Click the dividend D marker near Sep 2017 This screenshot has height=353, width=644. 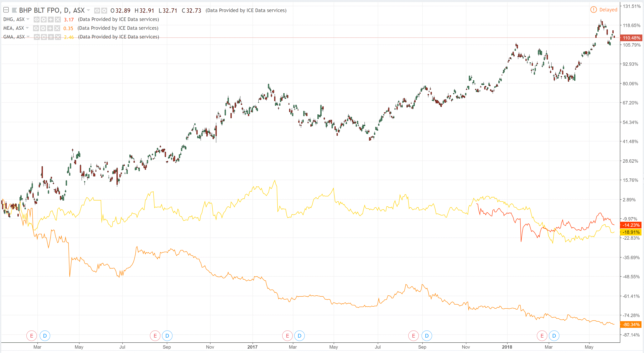tap(426, 336)
